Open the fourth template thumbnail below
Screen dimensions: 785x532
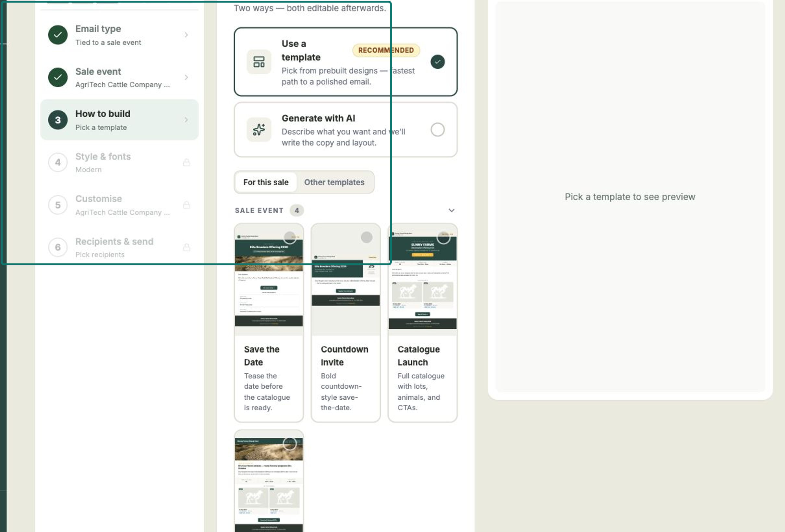point(269,481)
